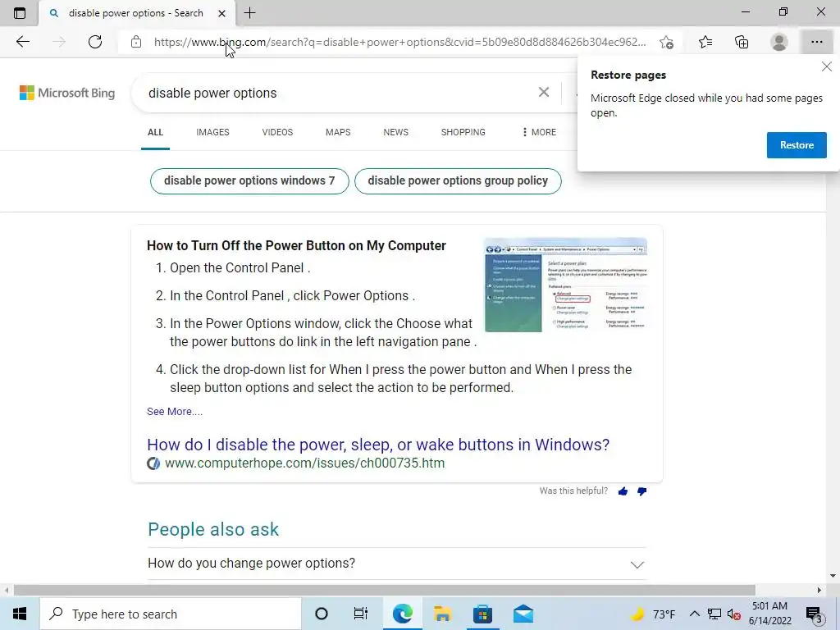
Task: Click the browser address bar URL
Action: 399,42
